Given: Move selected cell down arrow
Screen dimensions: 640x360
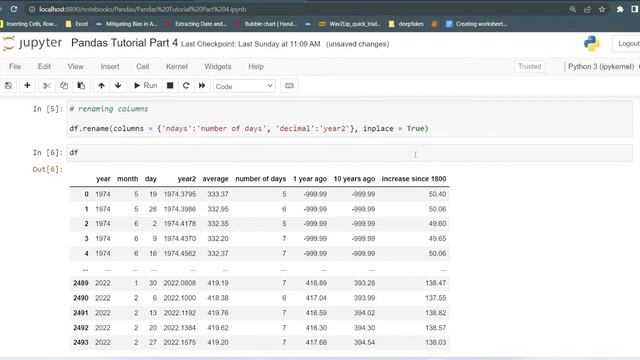Looking at the screenshot, I should (118, 86).
